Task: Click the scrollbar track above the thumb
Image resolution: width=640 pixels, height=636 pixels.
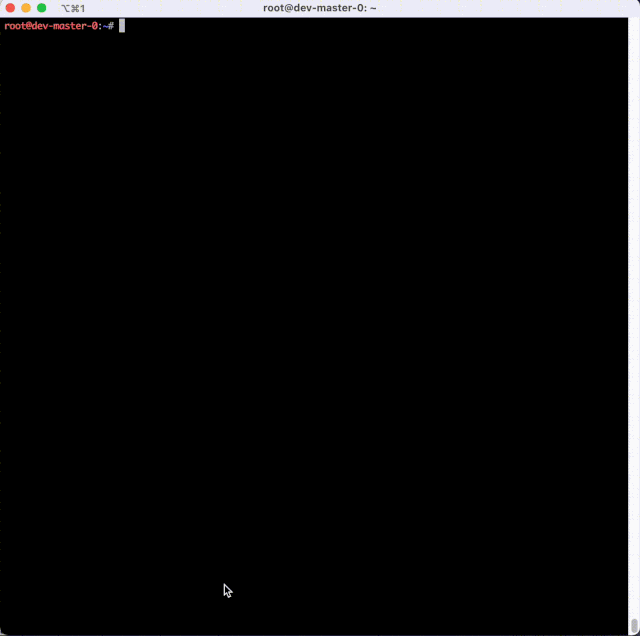Action: (x=633, y=300)
